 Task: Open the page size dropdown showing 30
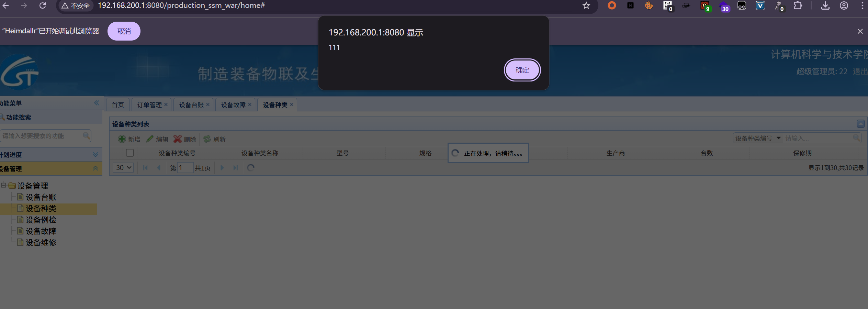[123, 168]
